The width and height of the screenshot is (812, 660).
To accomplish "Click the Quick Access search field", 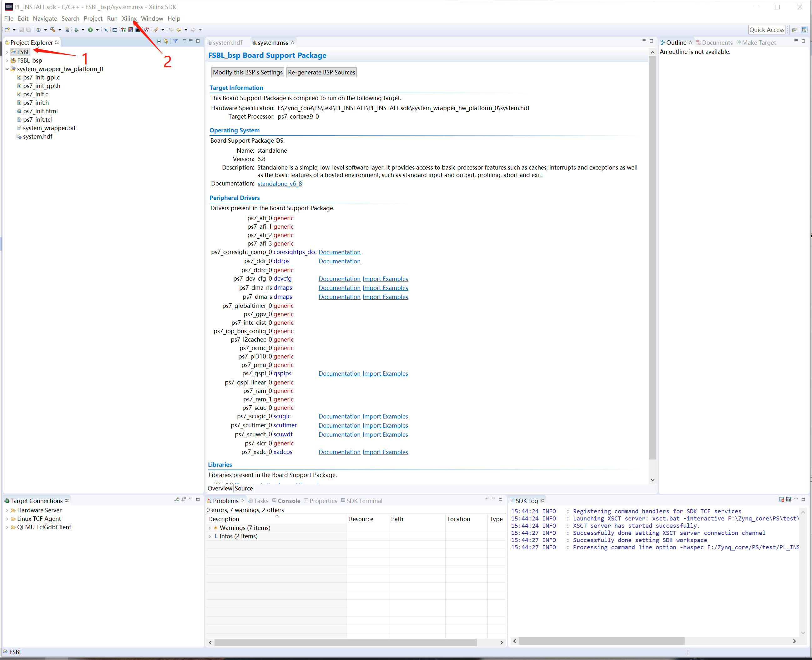I will coord(766,30).
